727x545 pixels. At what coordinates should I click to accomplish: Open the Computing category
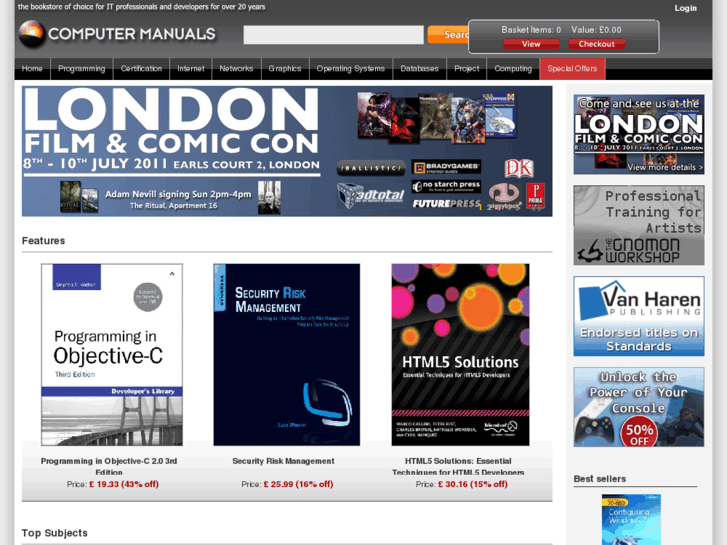(513, 69)
